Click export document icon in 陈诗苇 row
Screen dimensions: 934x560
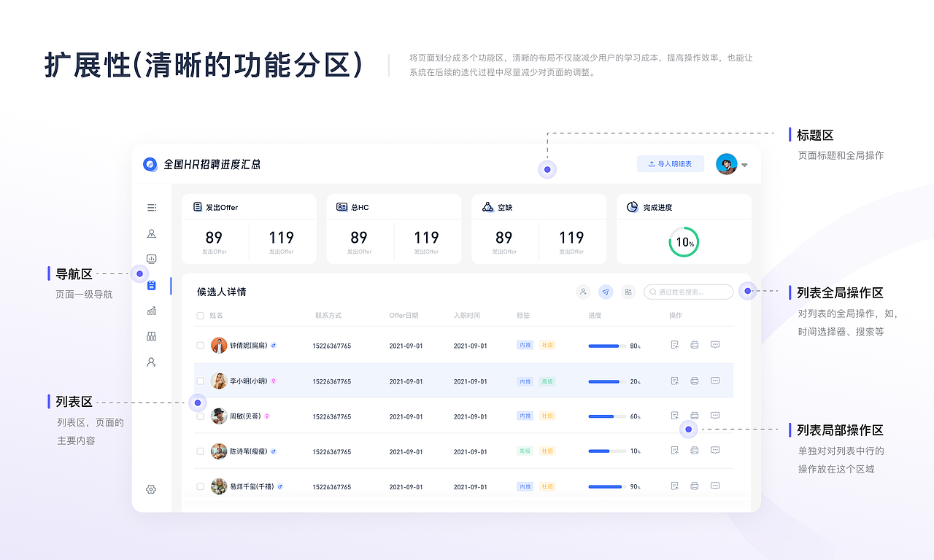point(675,451)
